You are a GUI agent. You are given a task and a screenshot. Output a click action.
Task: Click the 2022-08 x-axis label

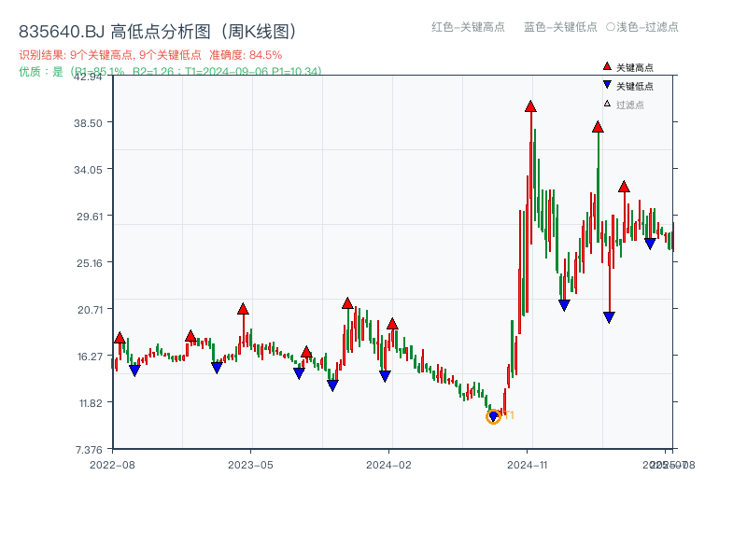[112, 465]
